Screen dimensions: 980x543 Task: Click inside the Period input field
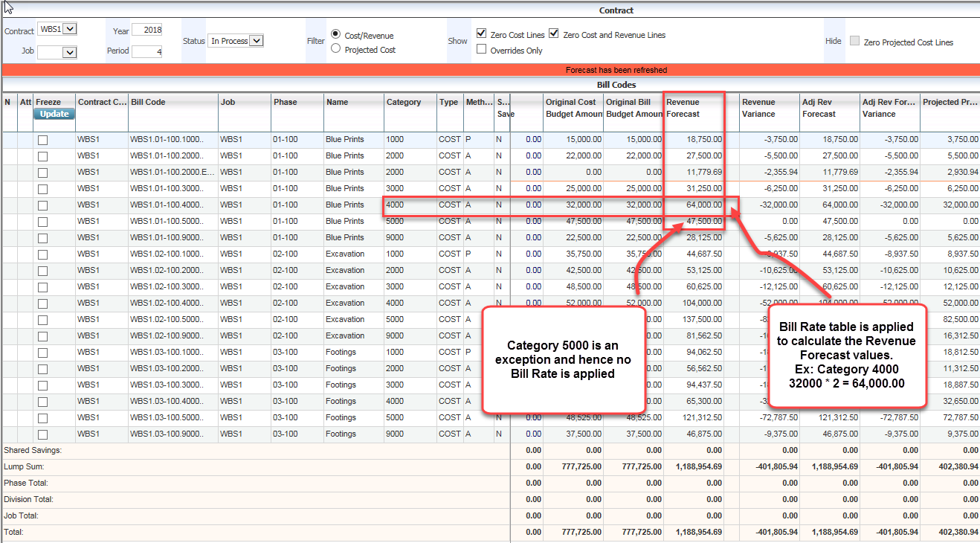[x=146, y=51]
